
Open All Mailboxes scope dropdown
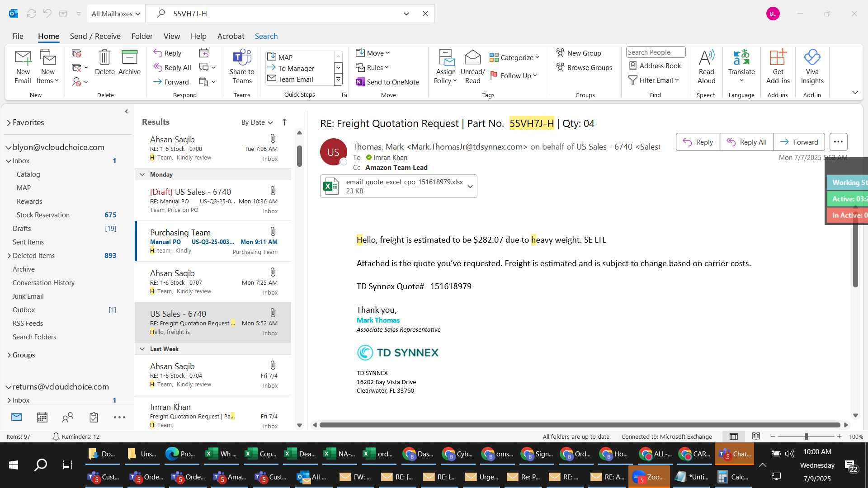(x=116, y=14)
